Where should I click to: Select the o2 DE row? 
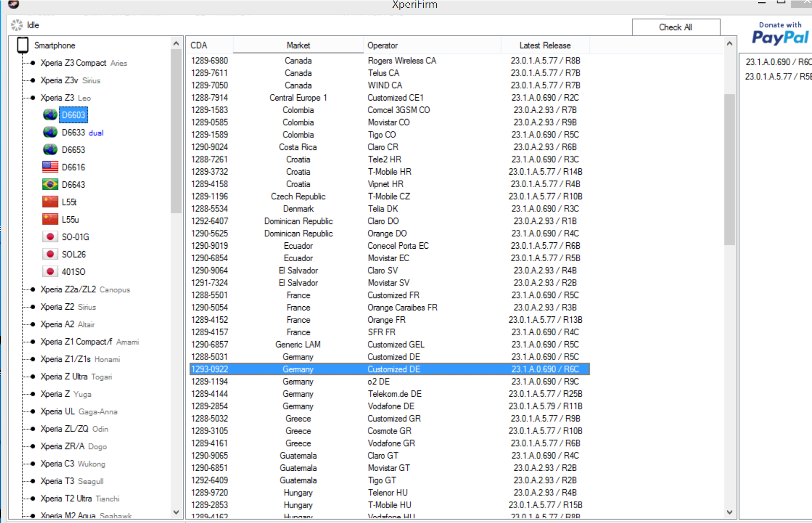[x=389, y=381]
